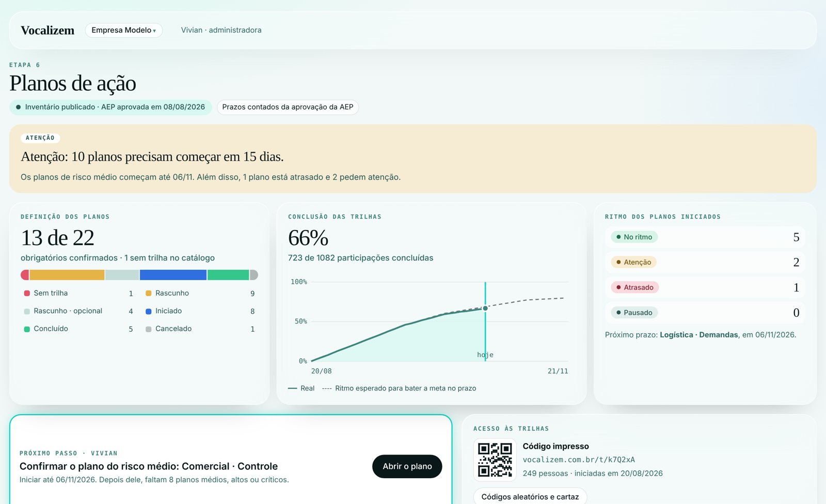Image resolution: width=826 pixels, height=504 pixels.
Task: Select the Atrasado status row
Action: pyautogui.click(x=705, y=287)
